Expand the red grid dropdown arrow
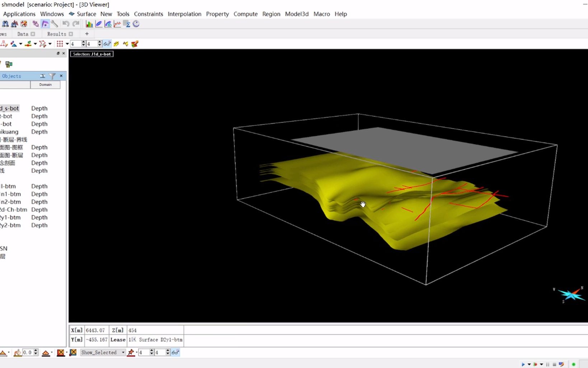The height and width of the screenshot is (368, 588). pyautogui.click(x=67, y=44)
